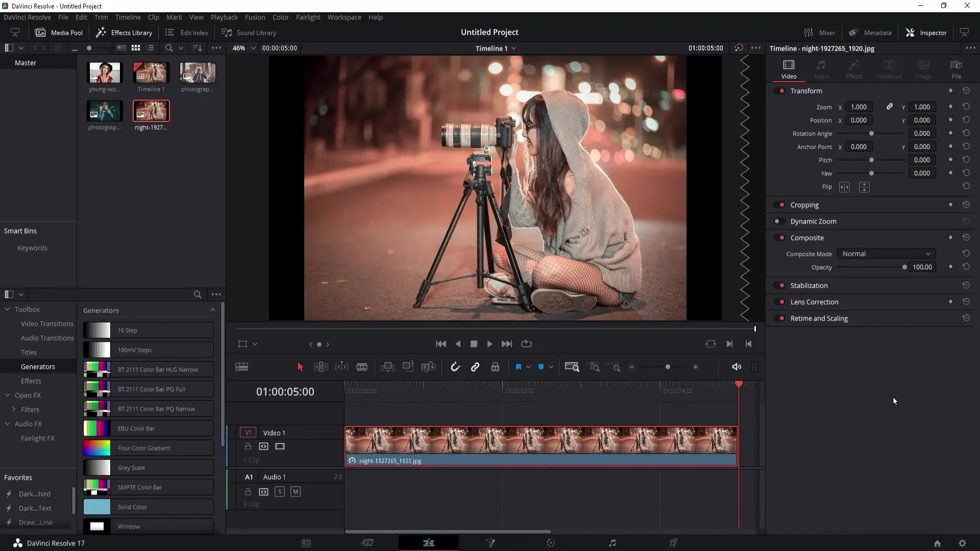This screenshot has width=980, height=551.
Task: Click the Razor/Blade edit mode icon
Action: pos(362,367)
